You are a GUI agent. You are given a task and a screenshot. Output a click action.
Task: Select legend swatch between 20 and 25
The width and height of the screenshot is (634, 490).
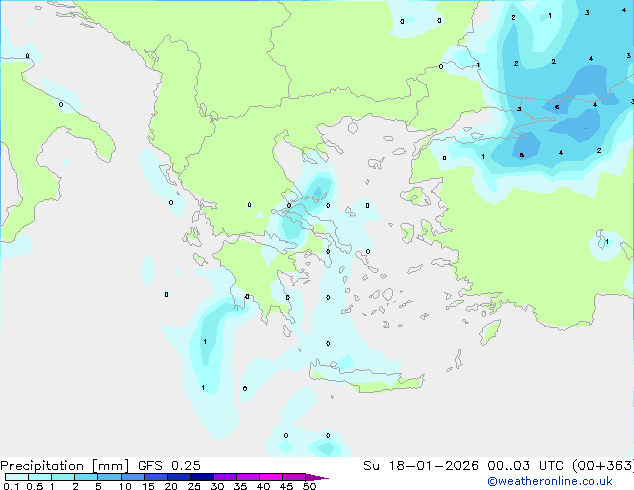pos(179,477)
